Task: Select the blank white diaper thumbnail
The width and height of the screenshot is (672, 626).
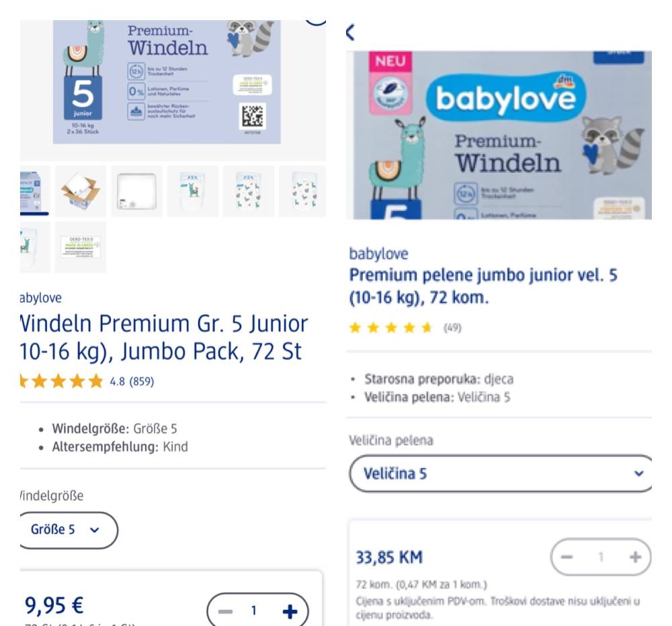Action: 136,191
